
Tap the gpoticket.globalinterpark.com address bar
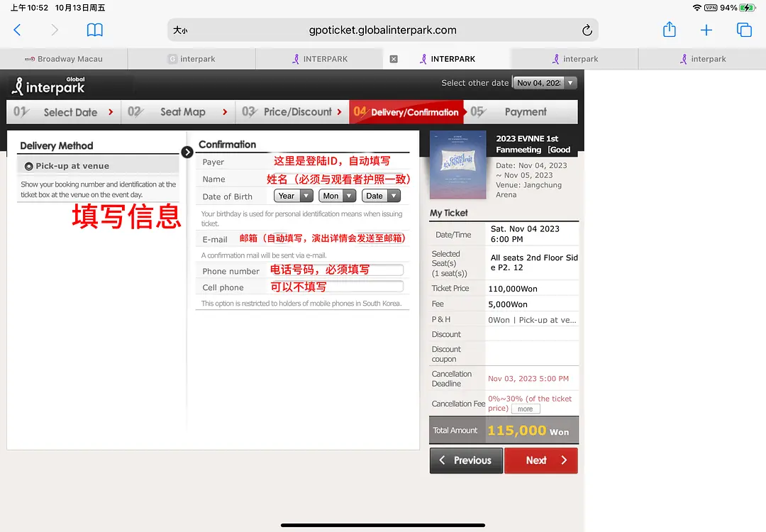click(382, 31)
